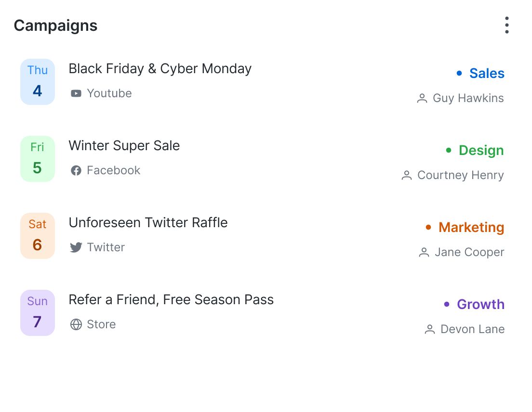Click person icon beside Courtney Henry

click(407, 176)
